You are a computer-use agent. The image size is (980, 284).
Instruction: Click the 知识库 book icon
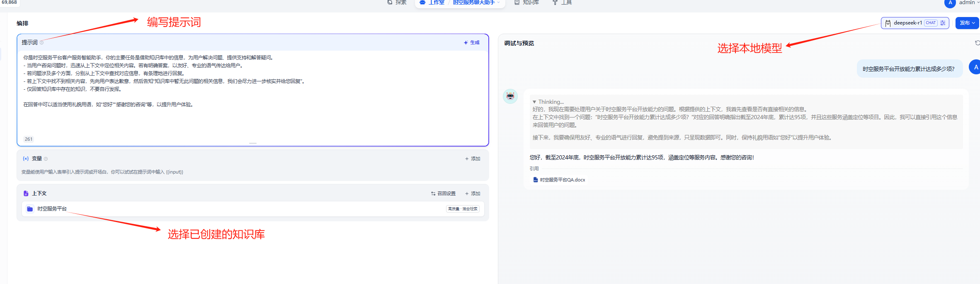coord(517,2)
